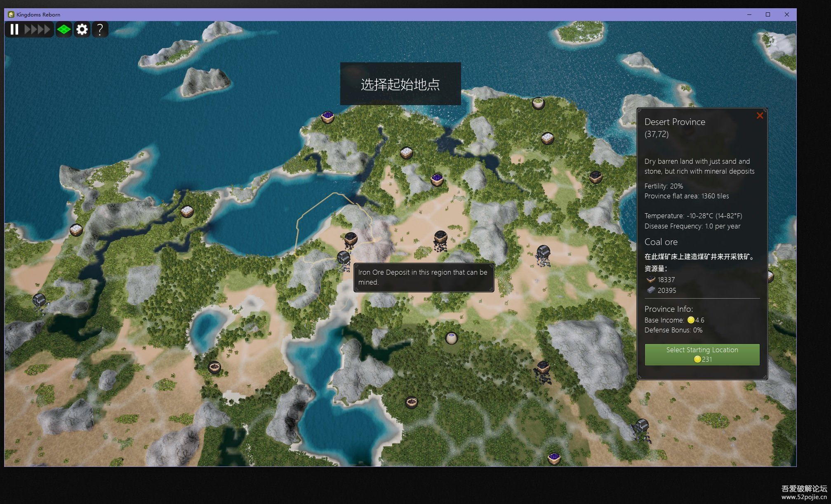
Task: Maximize the Kingdoms Reborn window
Action: [x=768, y=14]
